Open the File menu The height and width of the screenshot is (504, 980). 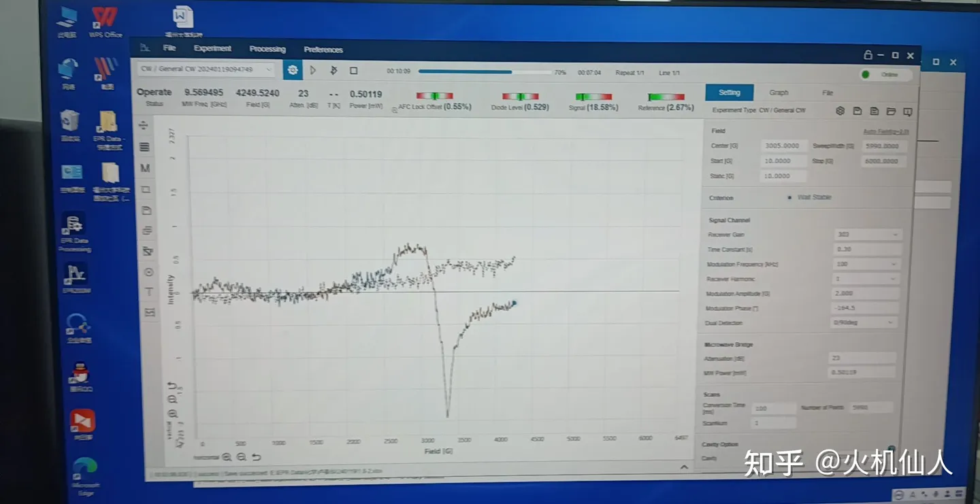point(169,48)
